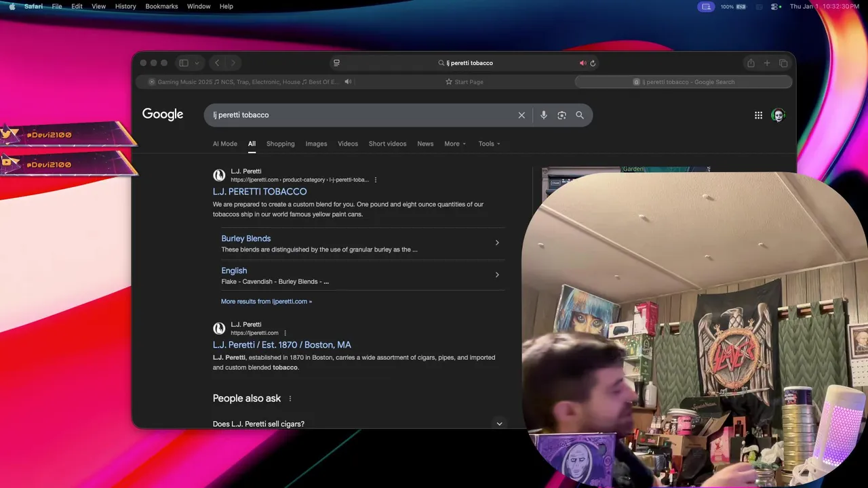Mute audio from the address bar speaker icon
Viewport: 868px width, 488px height.
[582, 63]
